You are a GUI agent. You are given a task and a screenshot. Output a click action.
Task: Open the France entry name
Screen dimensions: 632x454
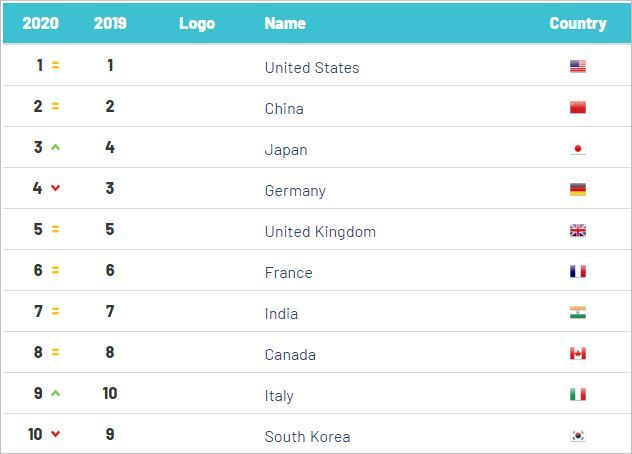289,273
